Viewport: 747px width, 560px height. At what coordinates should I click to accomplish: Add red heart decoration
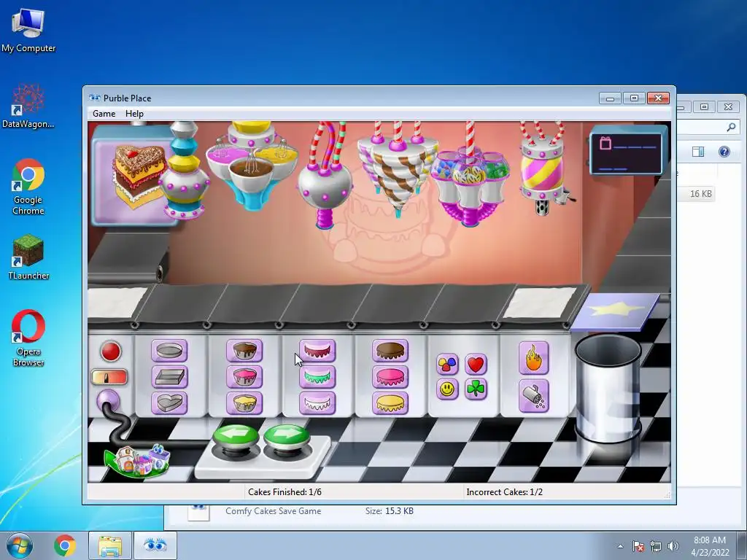pyautogui.click(x=476, y=365)
